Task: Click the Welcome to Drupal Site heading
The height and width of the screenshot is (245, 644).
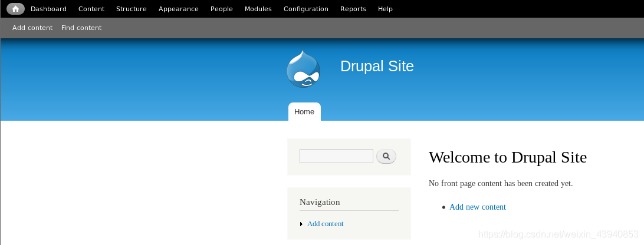Action: point(508,157)
